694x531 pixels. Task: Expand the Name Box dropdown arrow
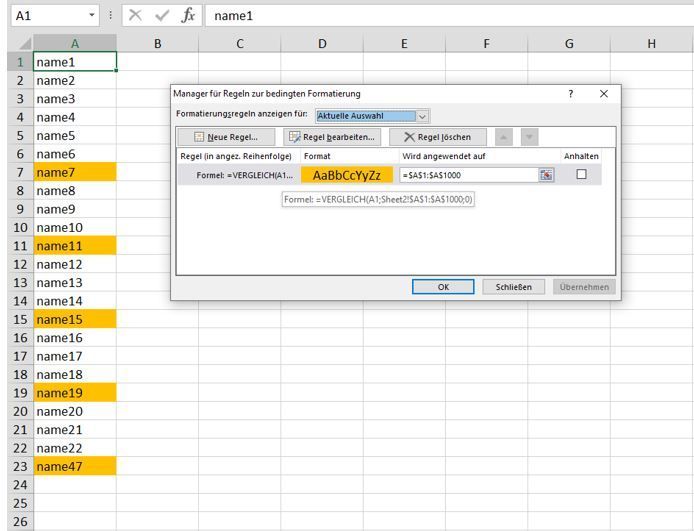(x=92, y=15)
